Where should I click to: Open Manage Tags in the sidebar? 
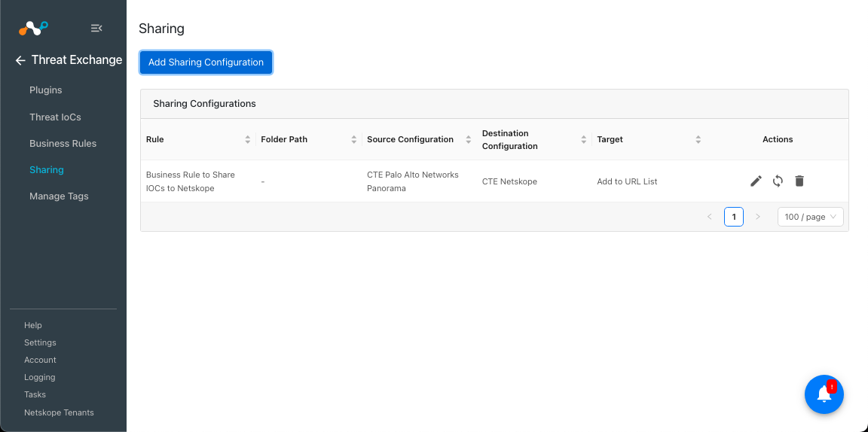59,196
